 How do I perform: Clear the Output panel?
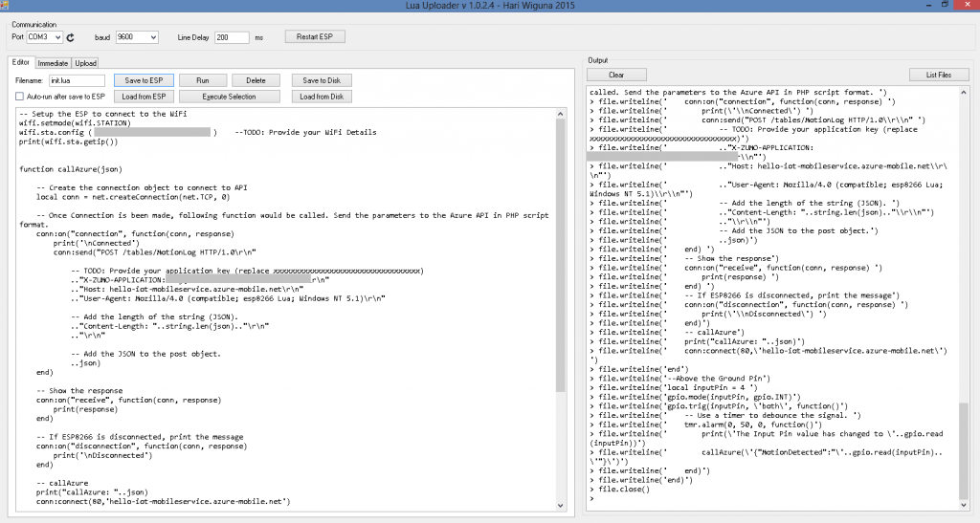tap(616, 75)
